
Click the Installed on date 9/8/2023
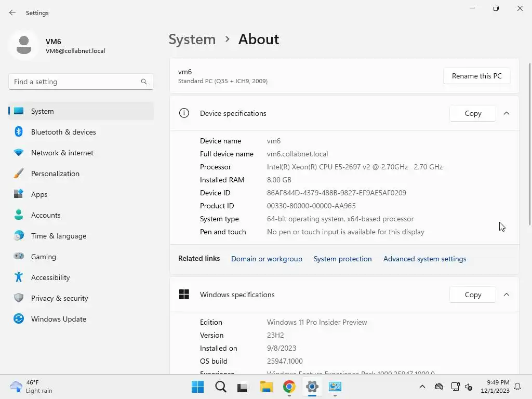(x=282, y=348)
